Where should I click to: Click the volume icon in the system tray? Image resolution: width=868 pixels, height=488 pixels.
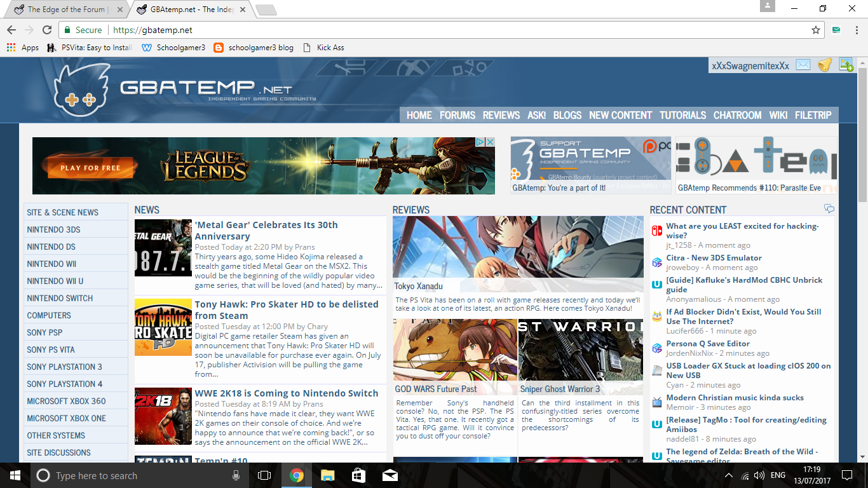click(x=759, y=475)
